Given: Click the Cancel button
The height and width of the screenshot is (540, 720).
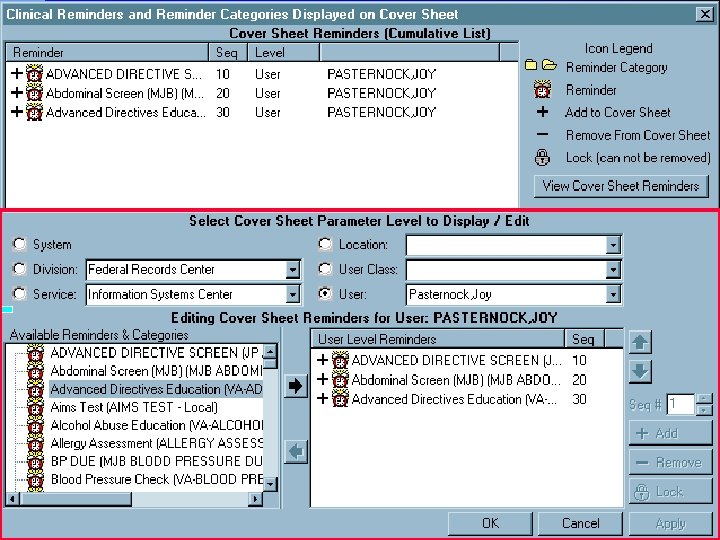Looking at the screenshot, I should coord(580,523).
